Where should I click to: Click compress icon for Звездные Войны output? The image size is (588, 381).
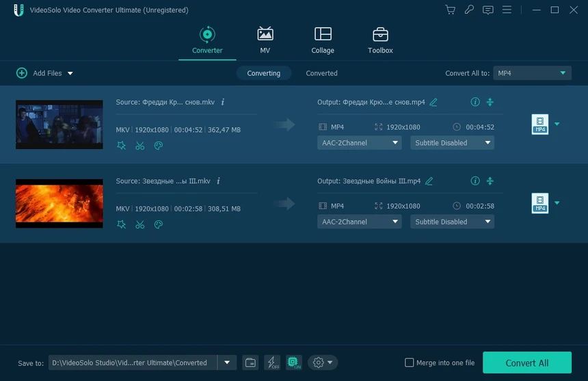[x=490, y=181]
